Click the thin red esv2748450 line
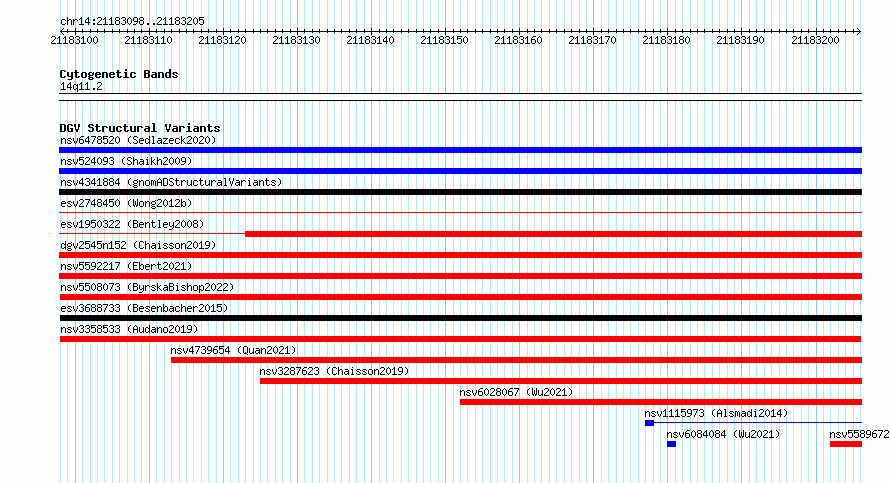 [x=460, y=213]
